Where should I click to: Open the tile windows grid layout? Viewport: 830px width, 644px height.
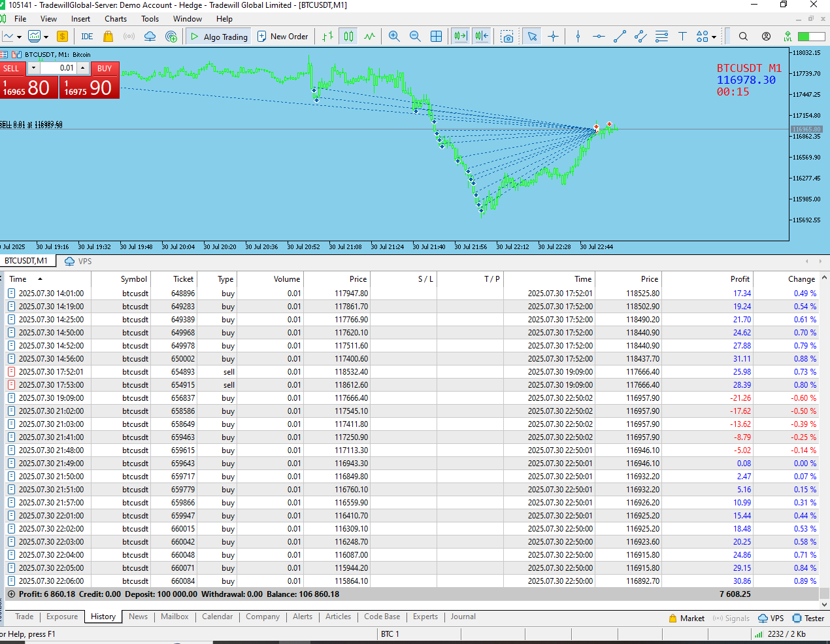437,37
